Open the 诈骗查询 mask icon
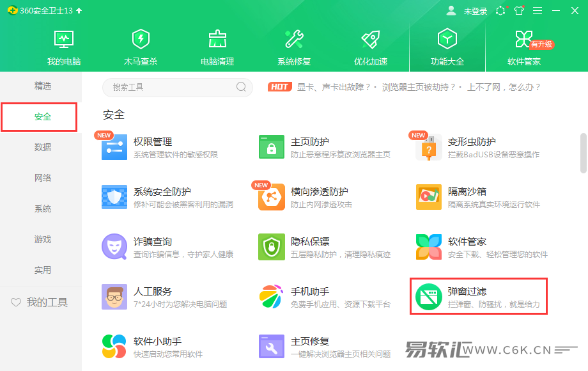Screen dimensions: 588x371 tap(114, 247)
